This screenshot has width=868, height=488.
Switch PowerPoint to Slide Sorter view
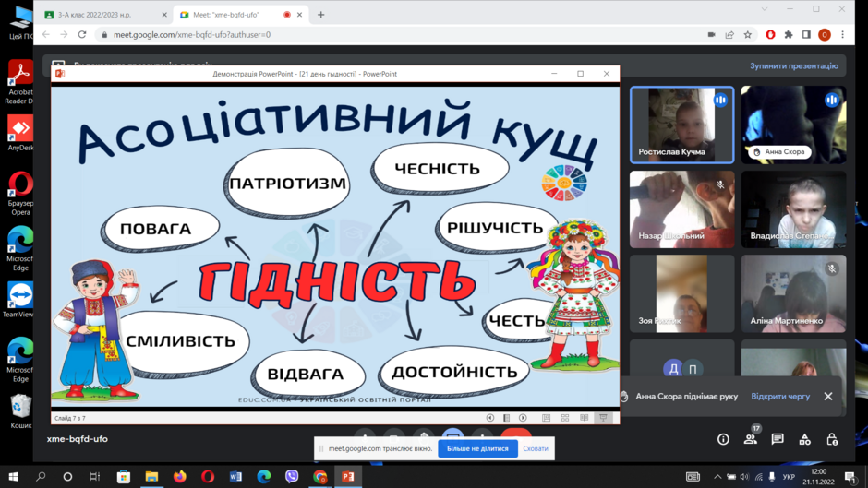(x=564, y=418)
